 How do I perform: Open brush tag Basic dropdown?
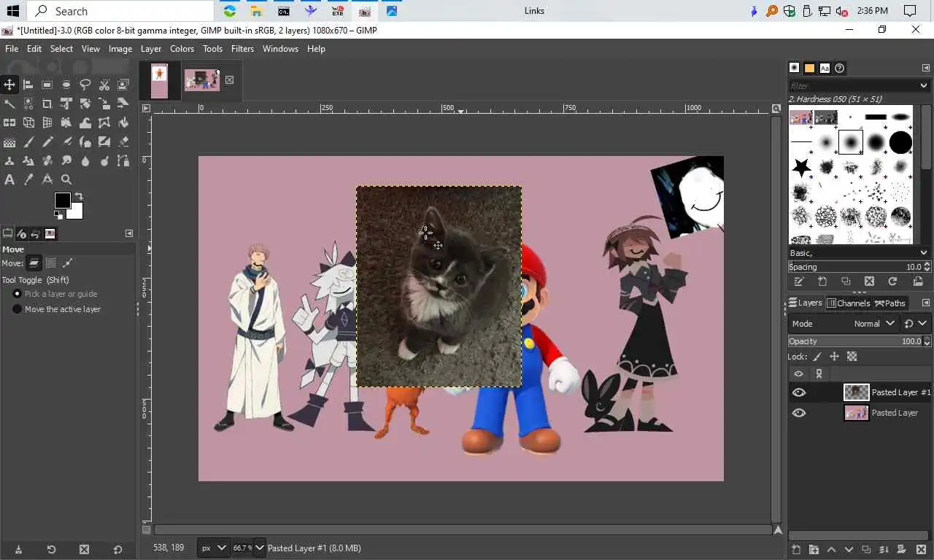coord(859,253)
